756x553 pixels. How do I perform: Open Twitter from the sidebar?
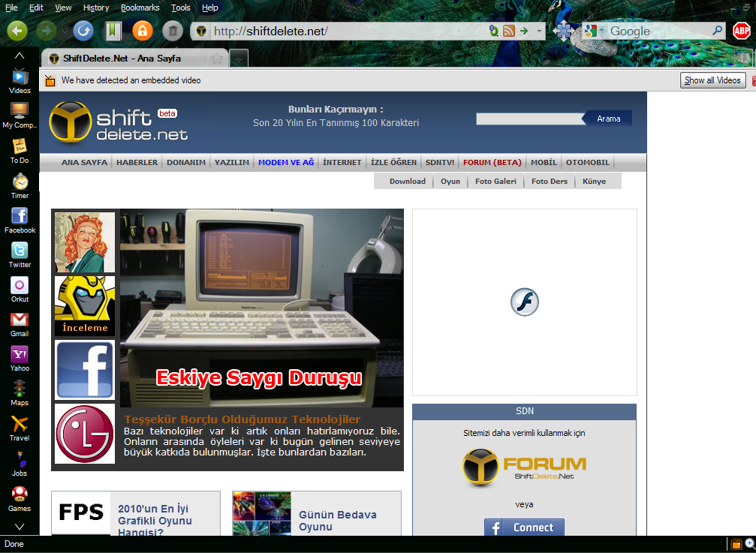tap(20, 255)
